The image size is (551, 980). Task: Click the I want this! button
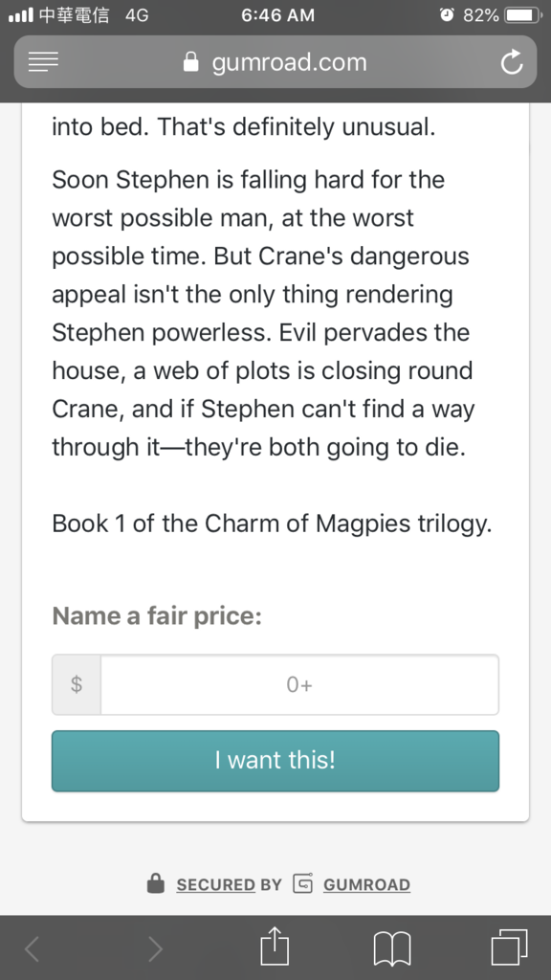click(x=275, y=761)
